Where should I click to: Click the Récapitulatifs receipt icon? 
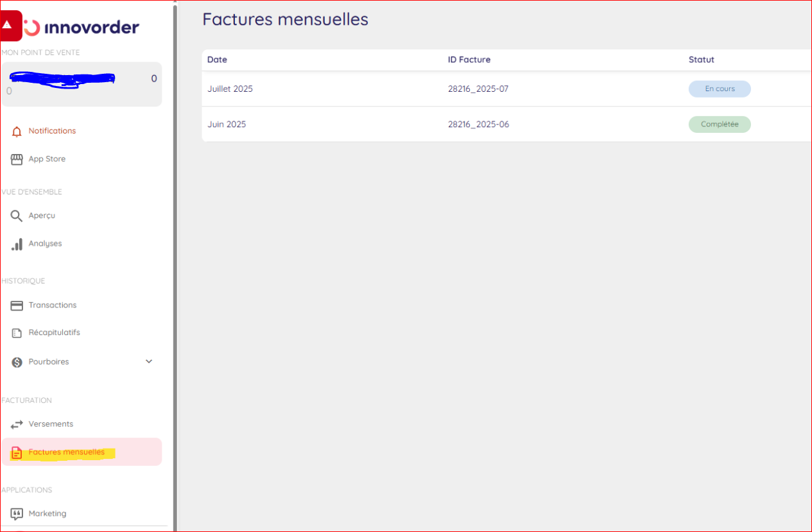[17, 333]
